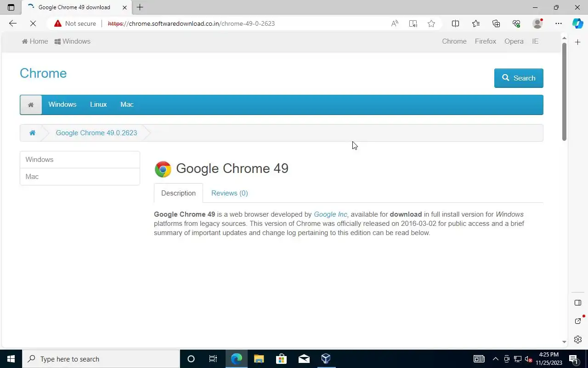
Task: Select Windows in the left sidebar list
Action: (80, 160)
